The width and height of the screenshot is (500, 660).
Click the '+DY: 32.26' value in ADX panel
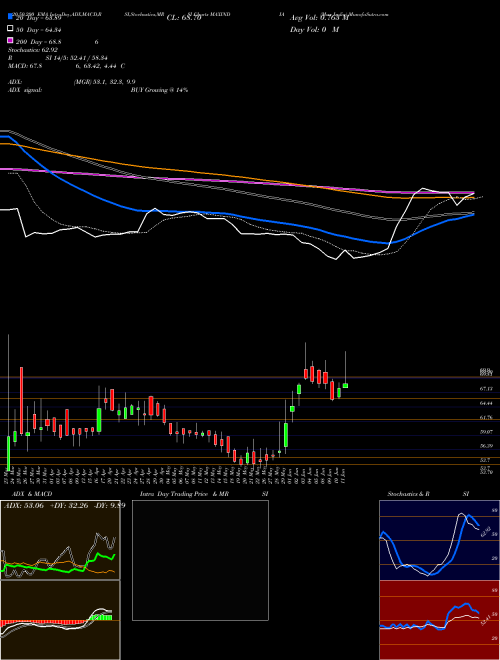pyautogui.click(x=68, y=506)
